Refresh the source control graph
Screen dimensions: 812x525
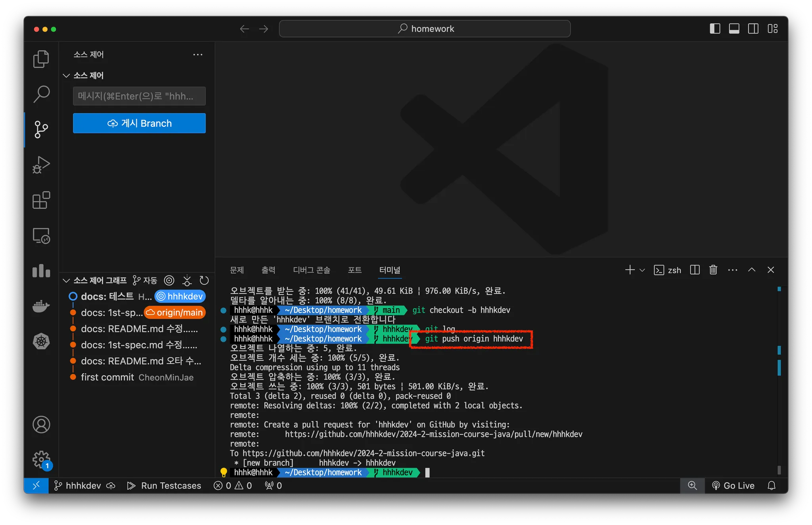coord(204,281)
